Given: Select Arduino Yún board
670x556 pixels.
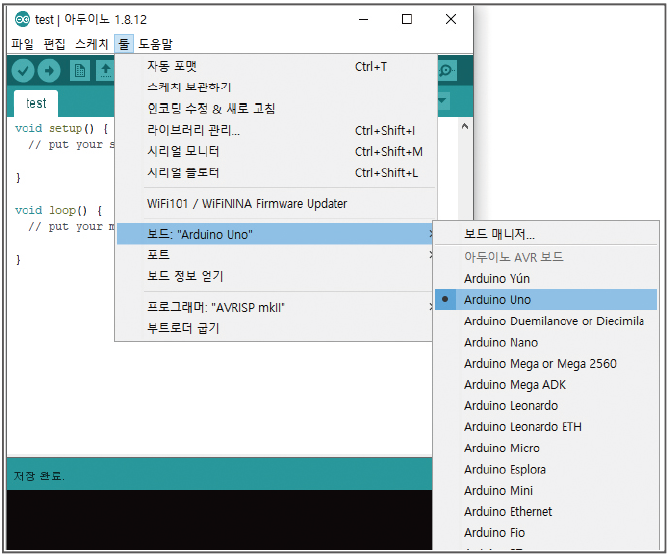Looking at the screenshot, I should (x=546, y=279).
